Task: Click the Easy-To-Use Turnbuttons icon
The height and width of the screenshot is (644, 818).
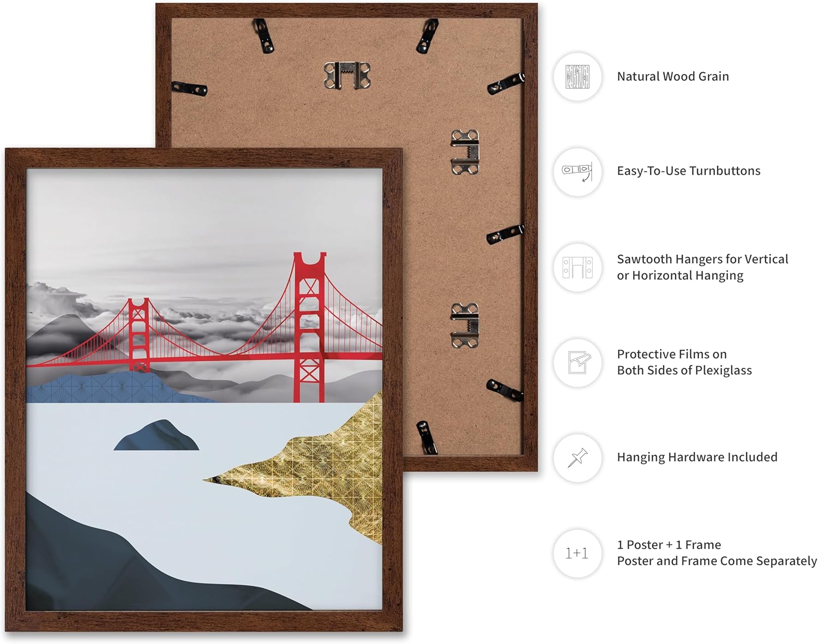Action: 578,172
